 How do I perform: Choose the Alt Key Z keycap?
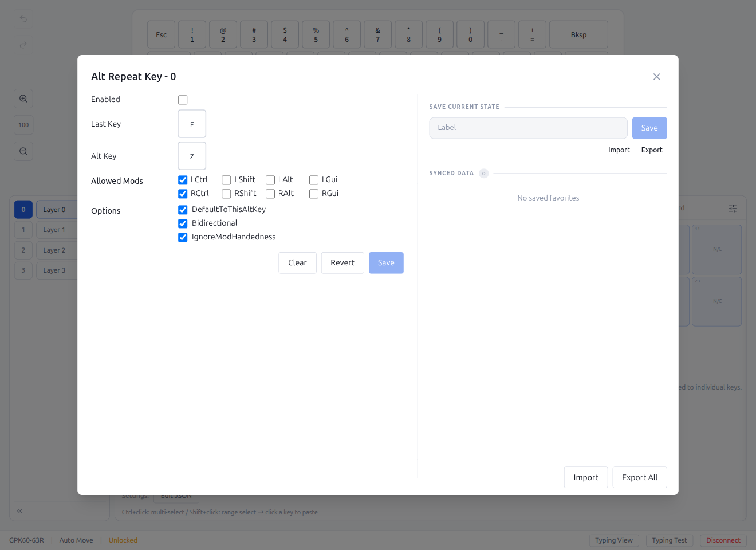(x=192, y=156)
